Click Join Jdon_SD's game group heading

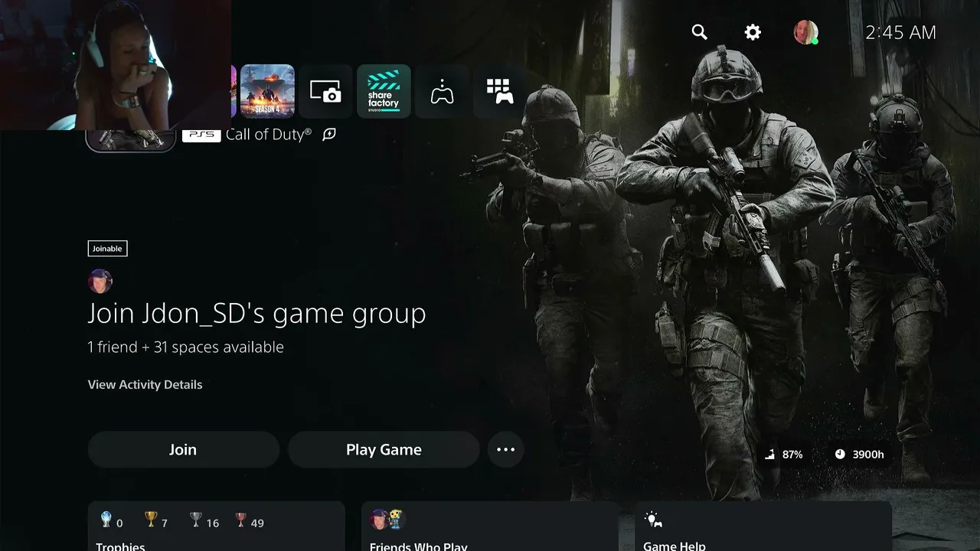[256, 314]
